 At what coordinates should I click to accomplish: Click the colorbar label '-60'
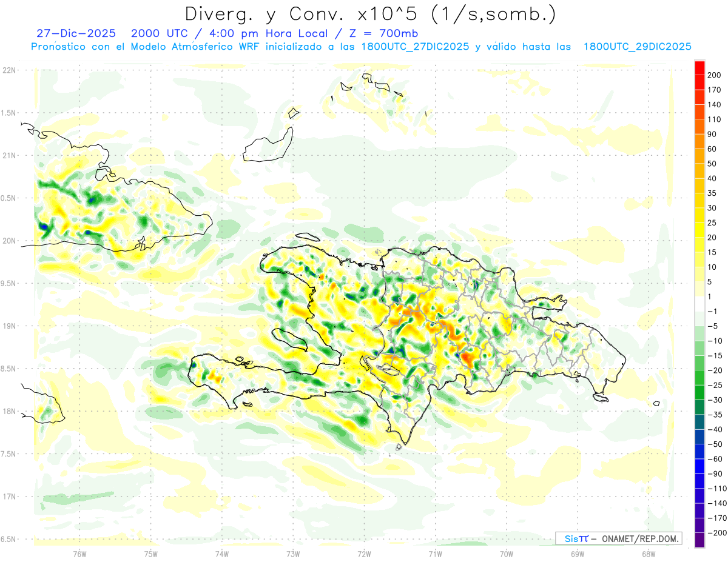click(x=715, y=459)
